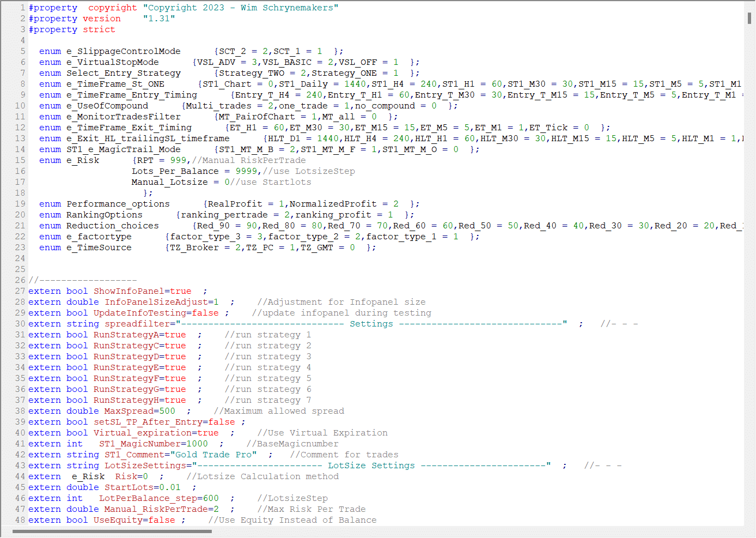
Task: Place cursor on MaxSpread variable name
Action: coord(128,411)
